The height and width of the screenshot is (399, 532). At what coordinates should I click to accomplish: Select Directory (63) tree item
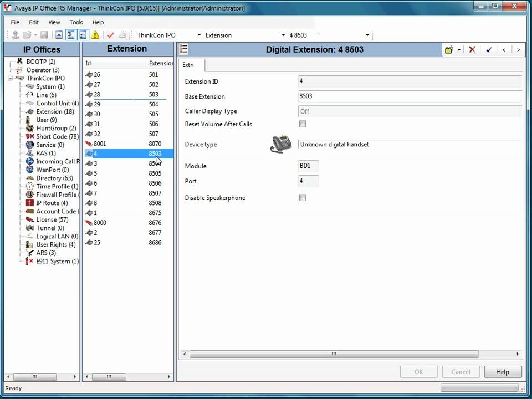[x=54, y=178]
